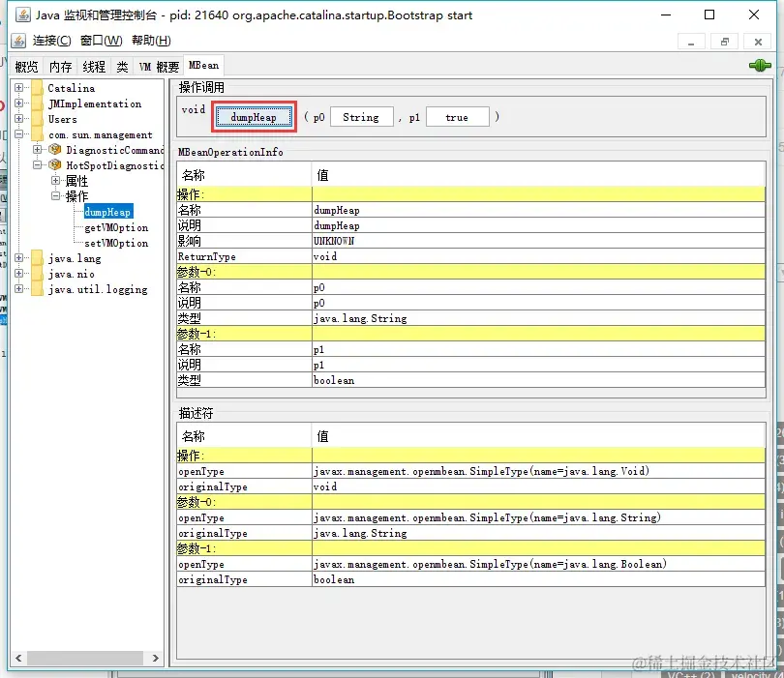Click the Java icon in the title bar

click(x=22, y=15)
